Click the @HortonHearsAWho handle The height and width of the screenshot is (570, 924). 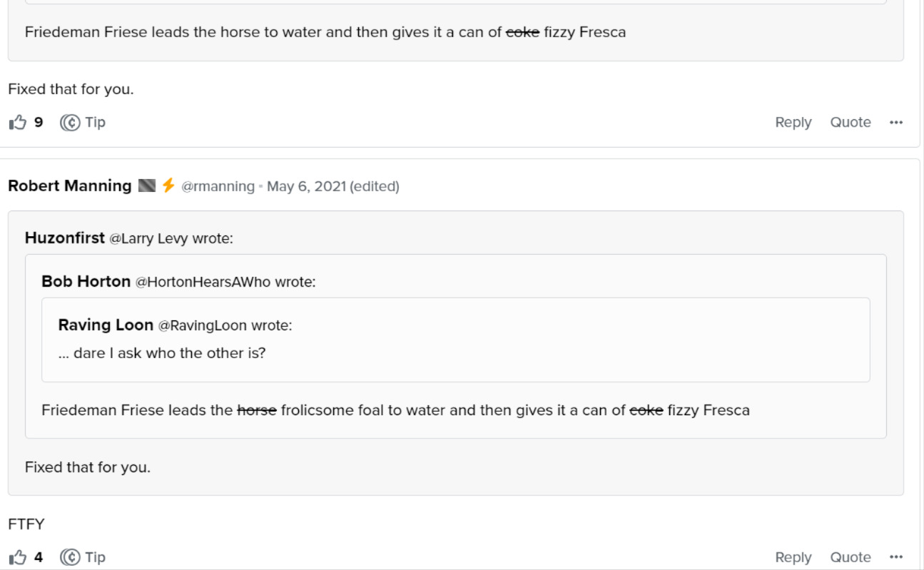[x=203, y=283]
